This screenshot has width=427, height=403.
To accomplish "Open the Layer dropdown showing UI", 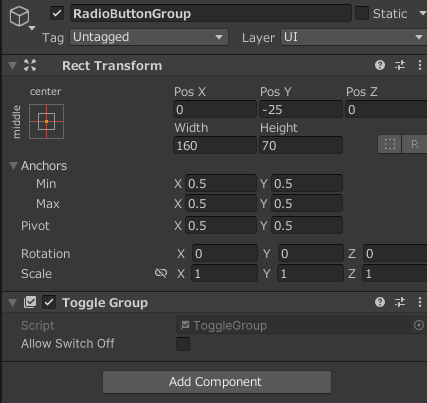I will pyautogui.click(x=354, y=37).
